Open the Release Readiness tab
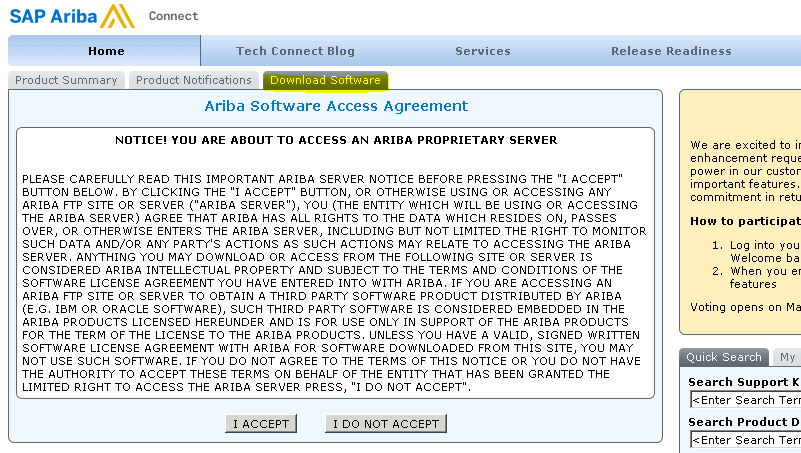The width and height of the screenshot is (801, 453). pyautogui.click(x=671, y=51)
